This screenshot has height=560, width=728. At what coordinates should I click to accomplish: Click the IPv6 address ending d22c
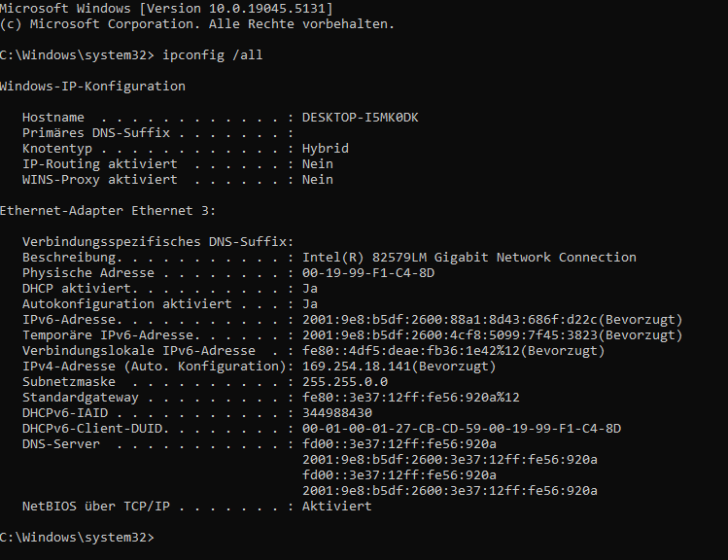pos(450,320)
